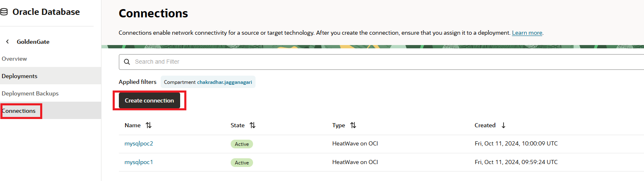Open Deployment Backups section

point(30,93)
